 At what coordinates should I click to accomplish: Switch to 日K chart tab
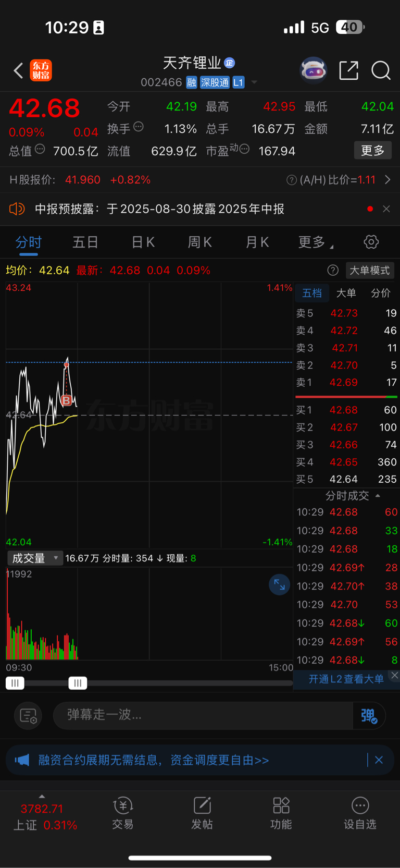(143, 242)
